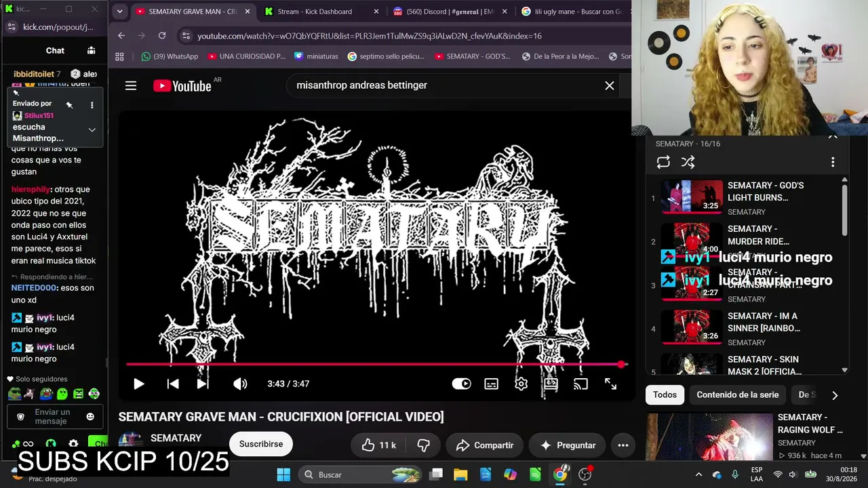This screenshot has width=868, height=488.
Task: Toggle playlist shuffle
Action: [x=688, y=162]
